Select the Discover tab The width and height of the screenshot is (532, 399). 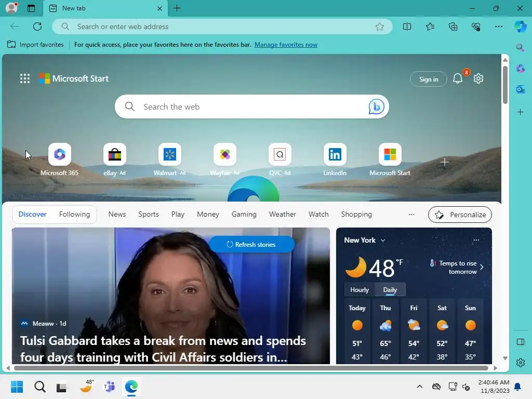33,214
